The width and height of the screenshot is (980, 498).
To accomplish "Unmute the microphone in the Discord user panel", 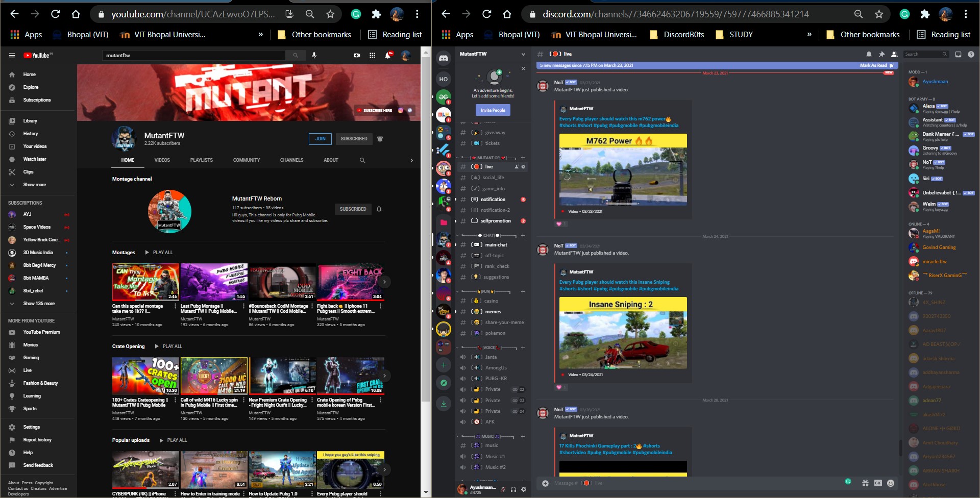I will tap(503, 489).
